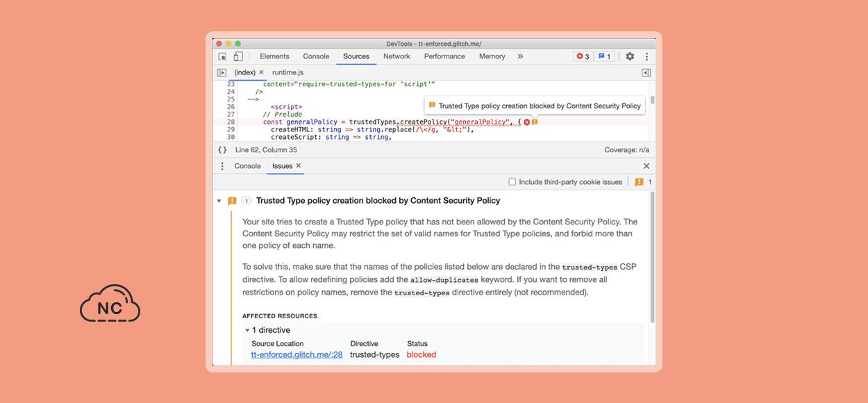Enable Include third-party cookie issues checkbox
Image resolution: width=868 pixels, height=403 pixels.
pos(512,182)
